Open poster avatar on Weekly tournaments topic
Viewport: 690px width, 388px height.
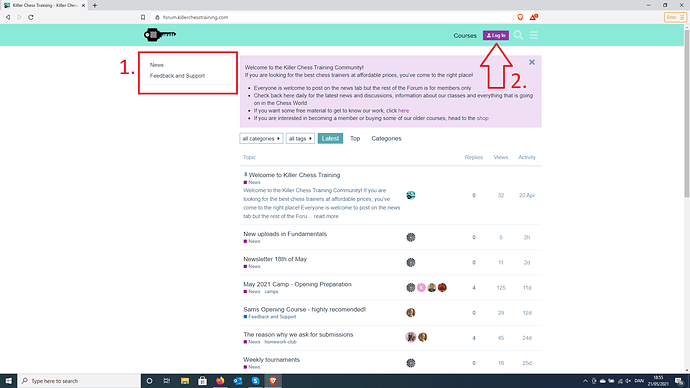tap(411, 363)
